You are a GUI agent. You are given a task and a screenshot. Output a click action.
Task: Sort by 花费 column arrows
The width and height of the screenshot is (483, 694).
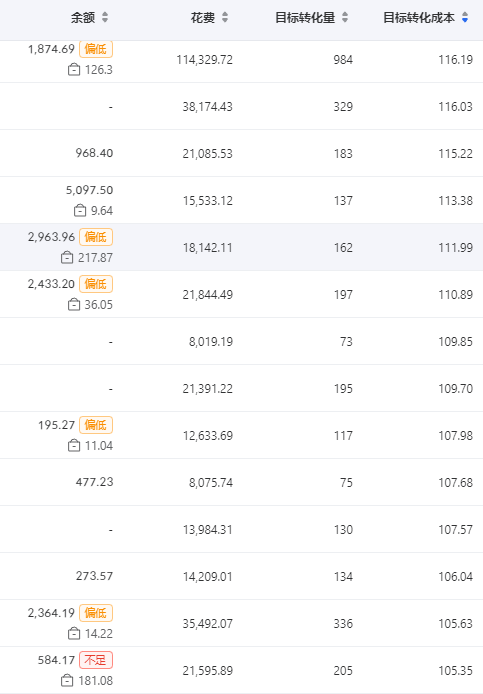[225, 17]
